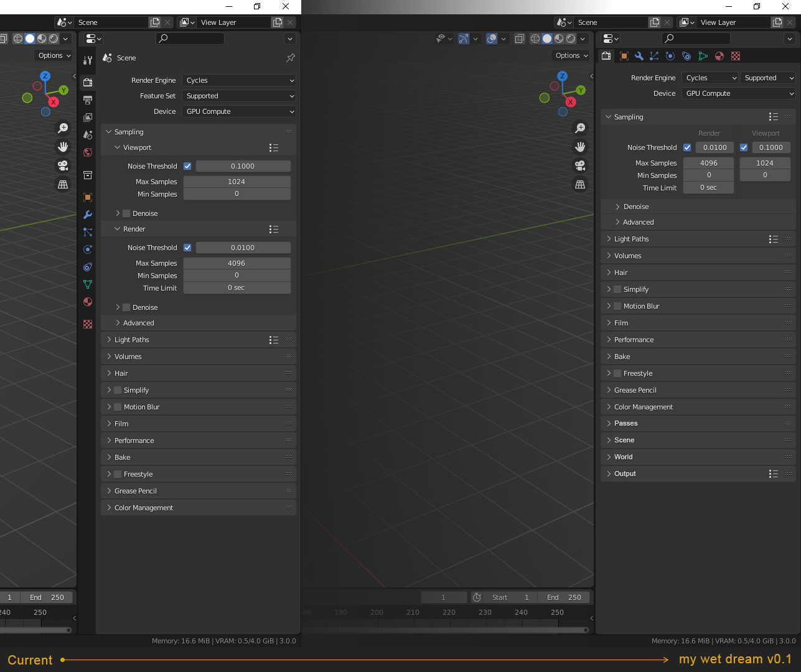
Task: Open GPU Compute device dropdown in right panel
Action: [x=739, y=93]
